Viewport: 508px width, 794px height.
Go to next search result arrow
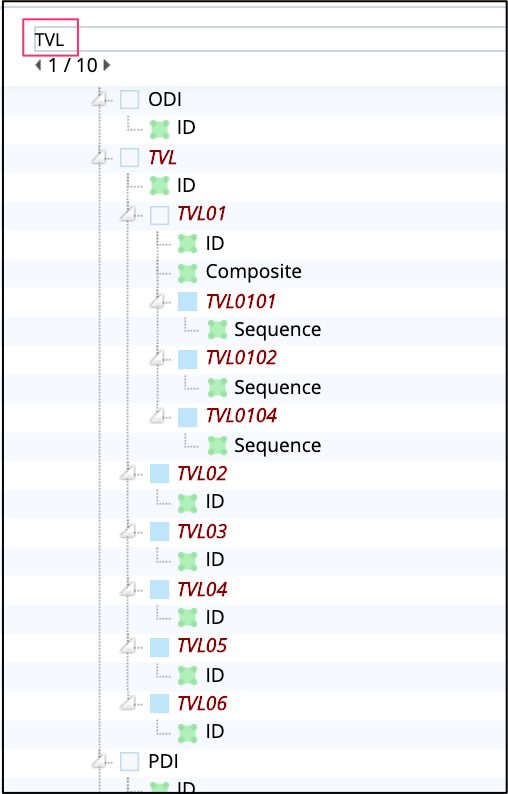[106, 65]
